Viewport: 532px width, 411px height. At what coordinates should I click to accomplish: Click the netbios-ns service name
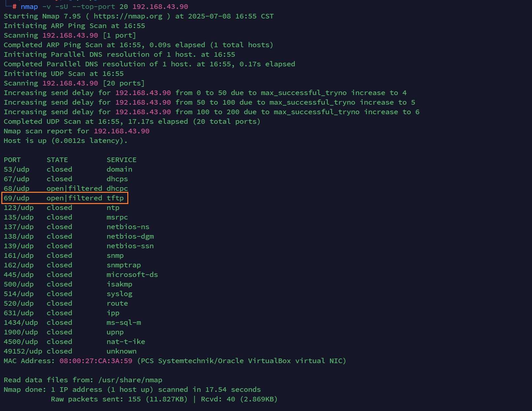128,227
